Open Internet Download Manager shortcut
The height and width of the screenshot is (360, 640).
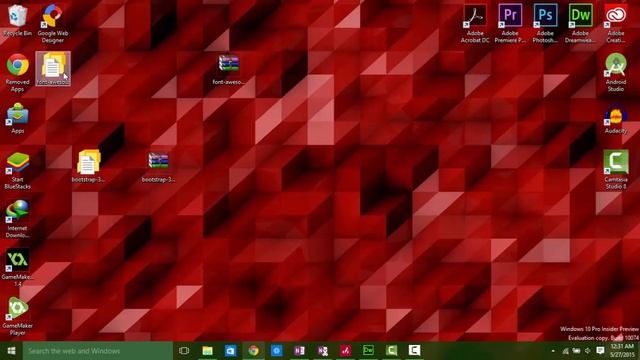pos(17,219)
